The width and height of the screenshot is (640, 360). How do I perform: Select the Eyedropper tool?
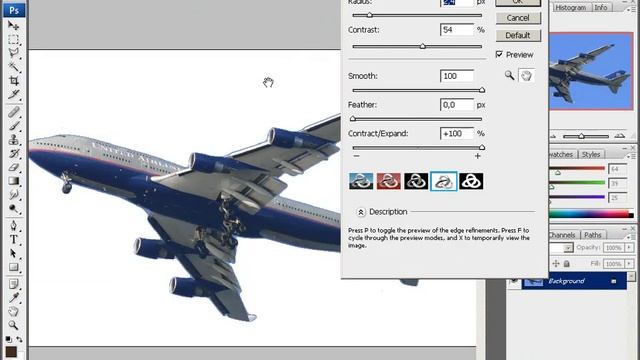[13, 298]
